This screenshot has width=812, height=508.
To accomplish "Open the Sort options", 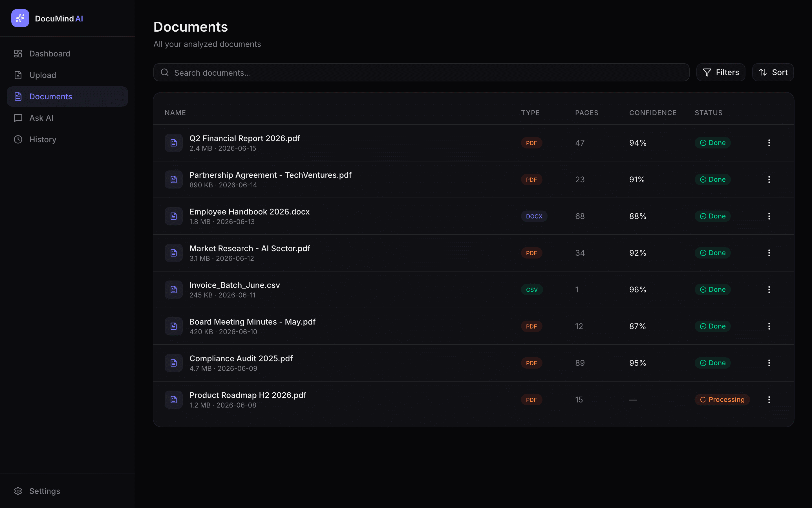I will [x=773, y=72].
